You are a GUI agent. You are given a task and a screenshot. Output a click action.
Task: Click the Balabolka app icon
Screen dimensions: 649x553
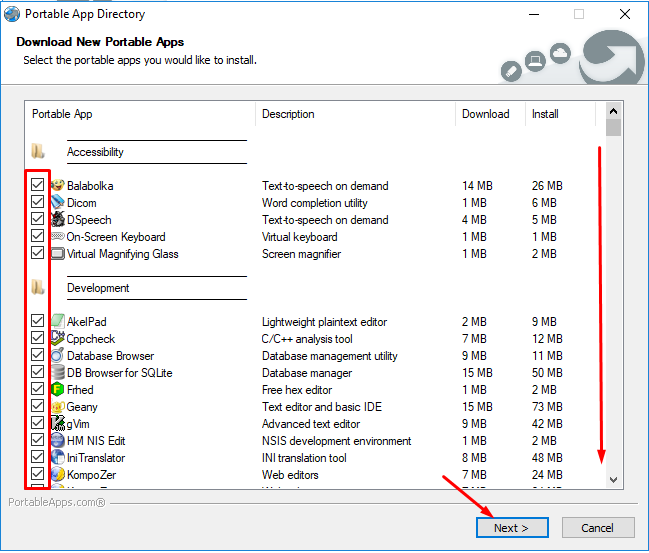pos(58,185)
